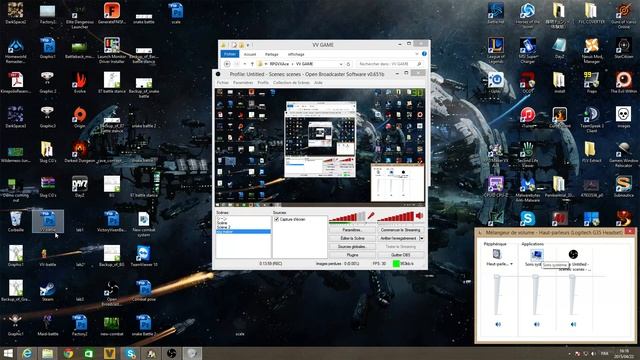Select Scène 2 in Scènes list

click(x=224, y=227)
